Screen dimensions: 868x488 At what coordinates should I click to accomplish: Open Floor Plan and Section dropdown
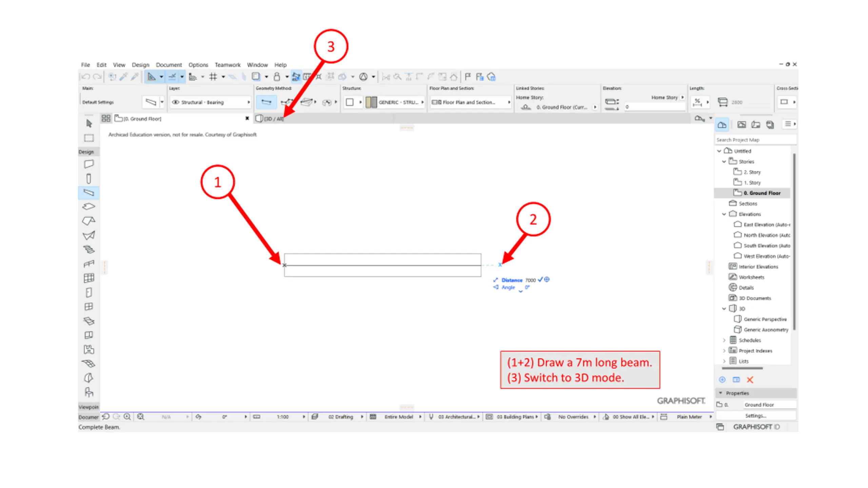click(471, 102)
